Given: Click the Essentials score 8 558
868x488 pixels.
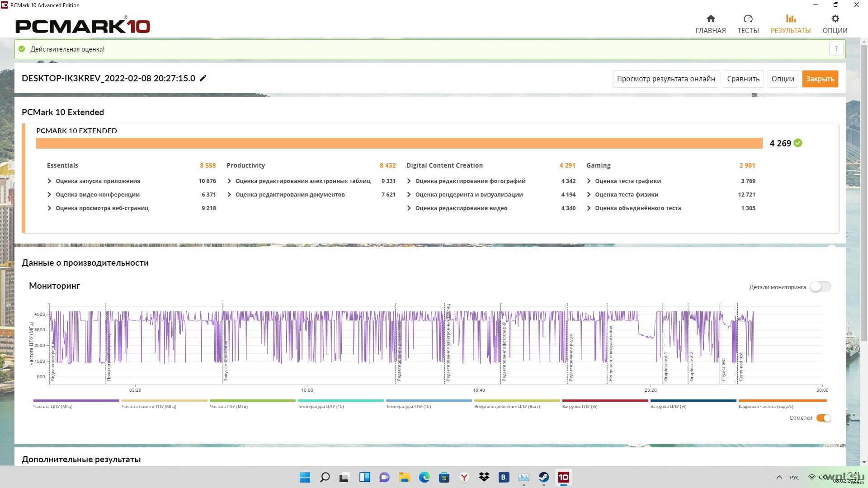Looking at the screenshot, I should 208,165.
